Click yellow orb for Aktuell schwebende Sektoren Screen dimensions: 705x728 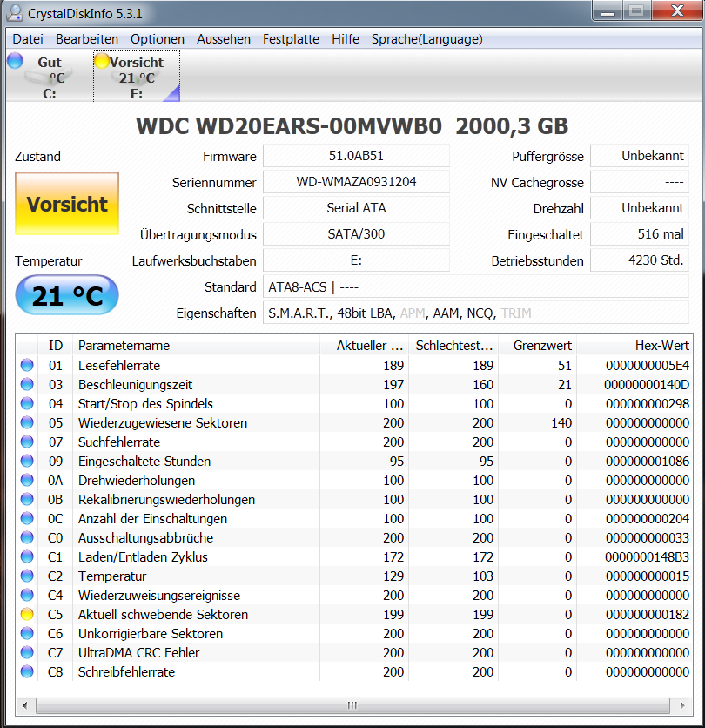point(27,614)
